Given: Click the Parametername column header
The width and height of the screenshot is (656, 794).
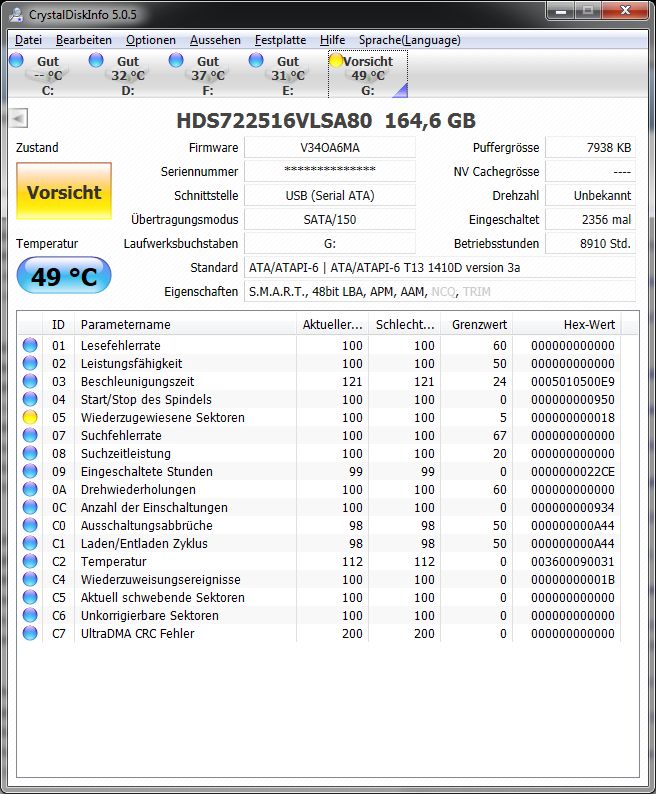Looking at the screenshot, I should [185, 325].
